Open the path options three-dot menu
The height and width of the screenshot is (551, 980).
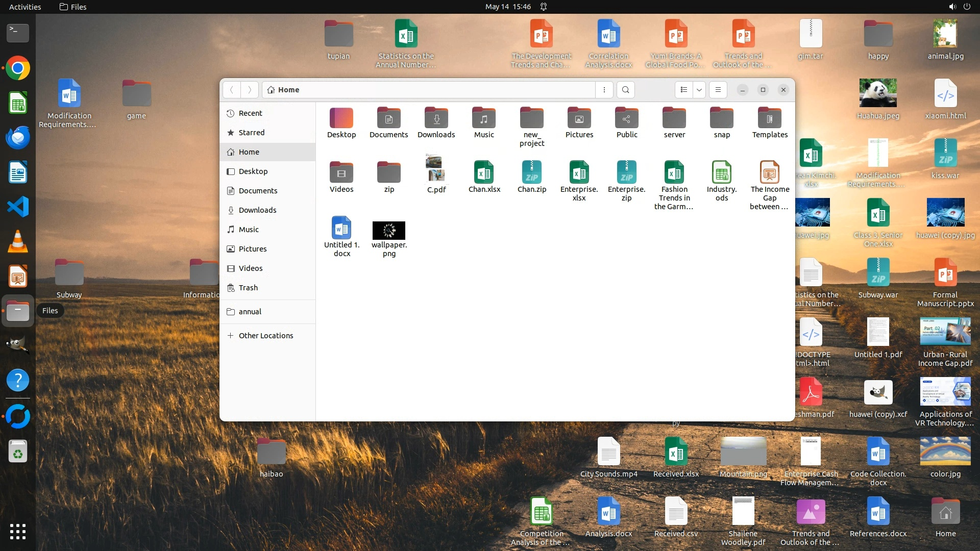point(604,90)
